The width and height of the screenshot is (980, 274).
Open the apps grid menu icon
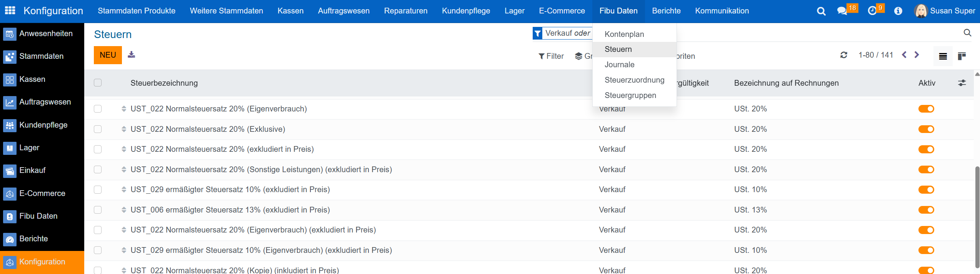[x=10, y=11]
